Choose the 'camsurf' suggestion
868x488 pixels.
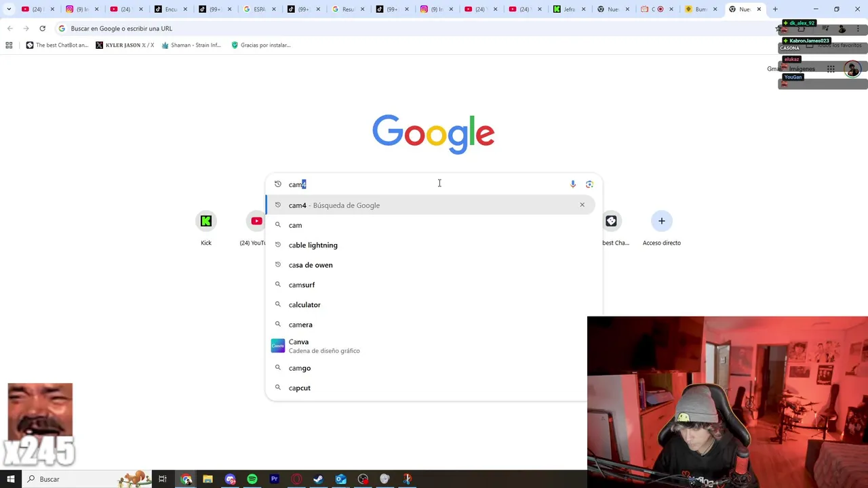pyautogui.click(x=430, y=285)
